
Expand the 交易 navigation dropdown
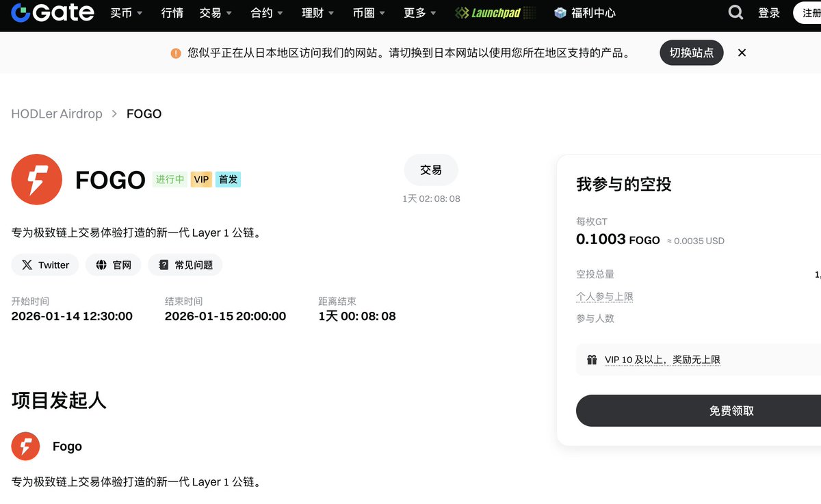pyautogui.click(x=216, y=12)
